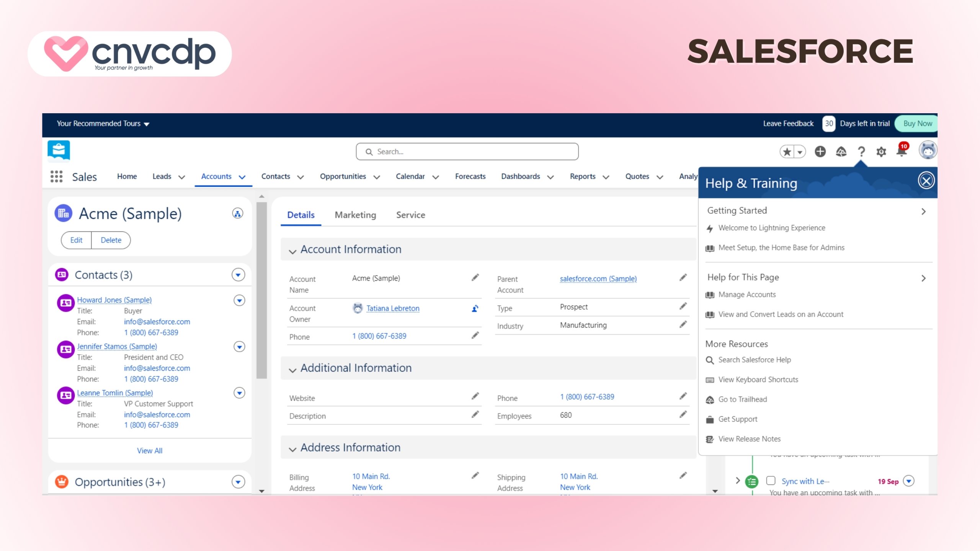Image resolution: width=980 pixels, height=551 pixels.
Task: View the Acme account hierarchy icon
Action: point(238,214)
